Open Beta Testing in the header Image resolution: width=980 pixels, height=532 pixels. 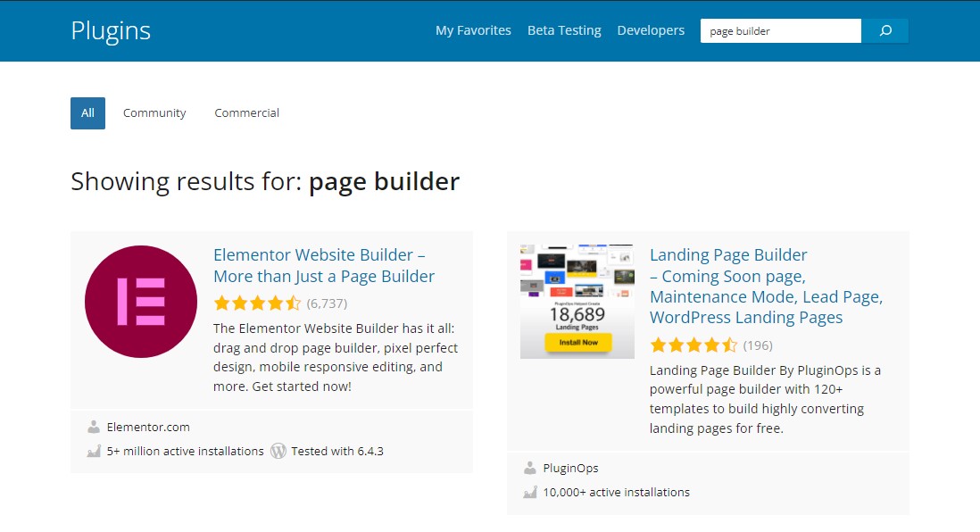tap(564, 30)
